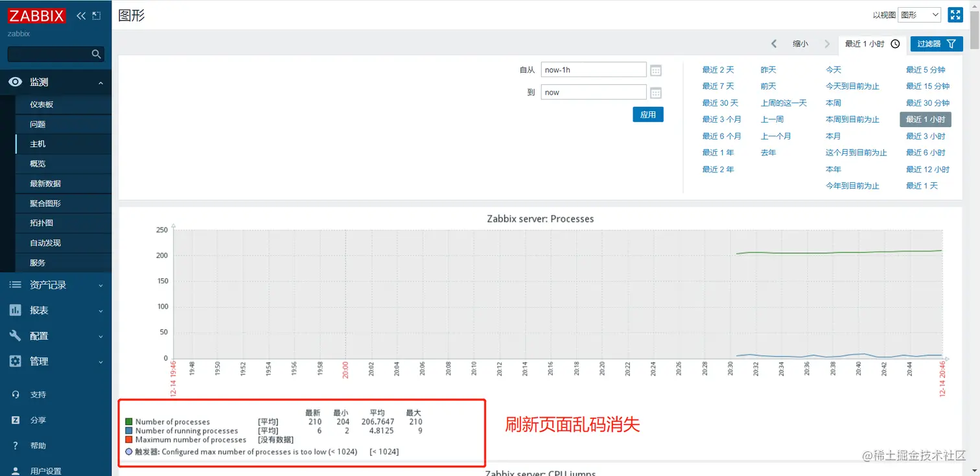
Task: Select the 最近 1 小时 time tab
Action: click(x=872, y=43)
